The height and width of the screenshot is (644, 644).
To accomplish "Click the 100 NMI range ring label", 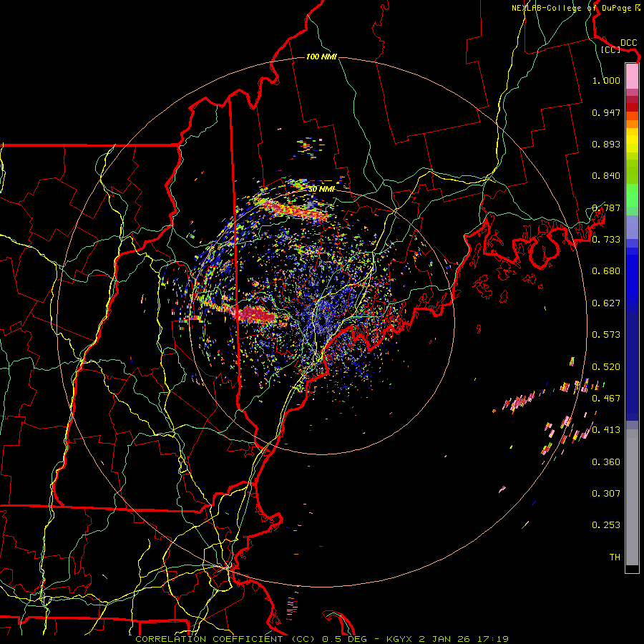I will click(321, 57).
